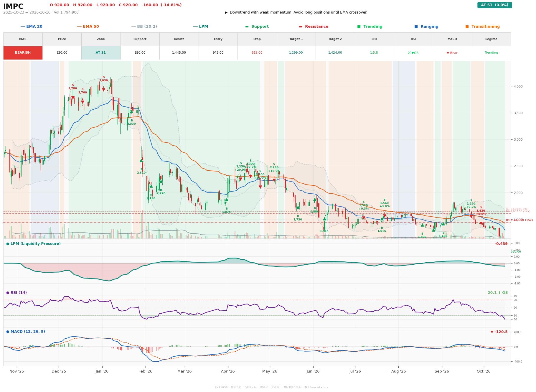This screenshot has width=536, height=392.
Task: Click the AT S1 (0.0%) badge
Action: coord(494,5)
